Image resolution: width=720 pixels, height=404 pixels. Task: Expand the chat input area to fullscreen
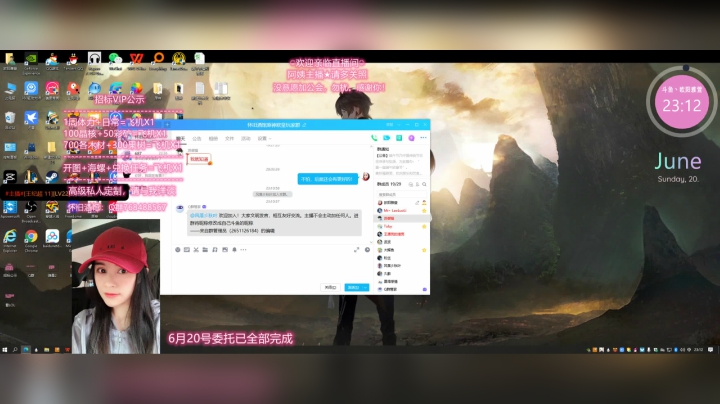pos(356,250)
